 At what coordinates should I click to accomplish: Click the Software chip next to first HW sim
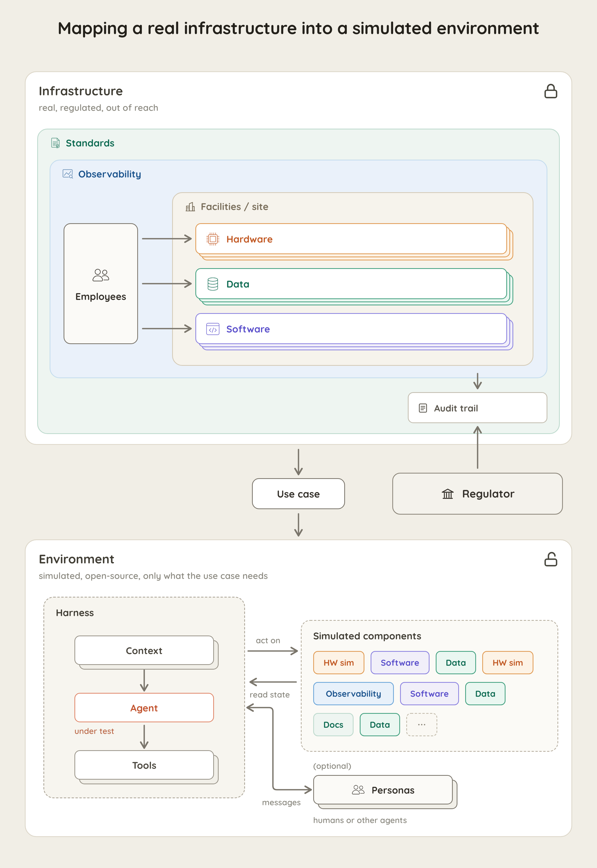[x=400, y=663]
